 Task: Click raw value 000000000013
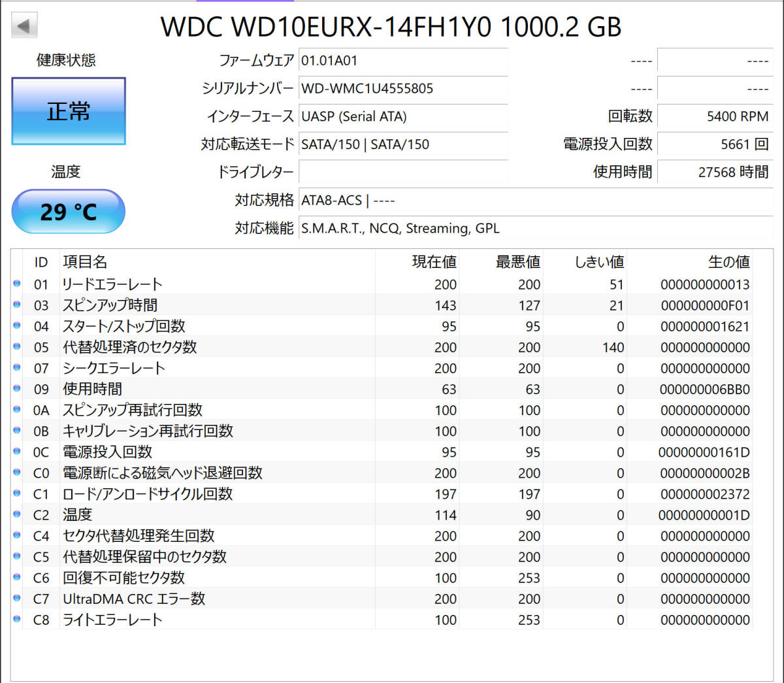[x=705, y=284]
